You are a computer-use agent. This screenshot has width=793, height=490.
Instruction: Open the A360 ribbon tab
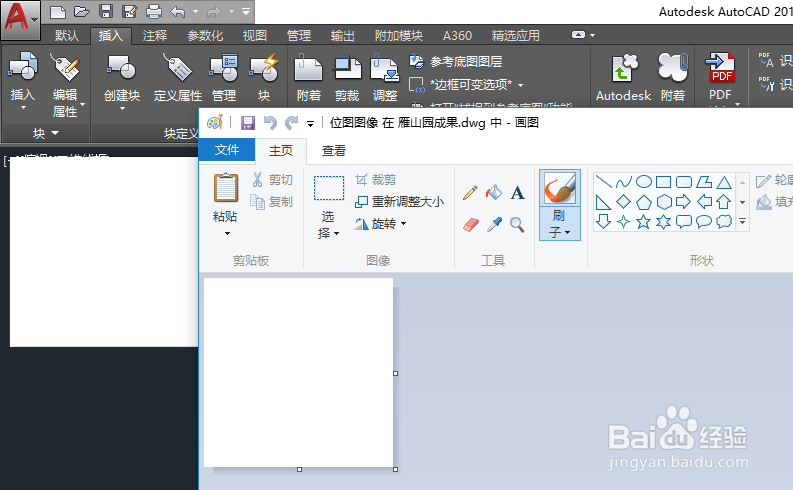tap(457, 35)
